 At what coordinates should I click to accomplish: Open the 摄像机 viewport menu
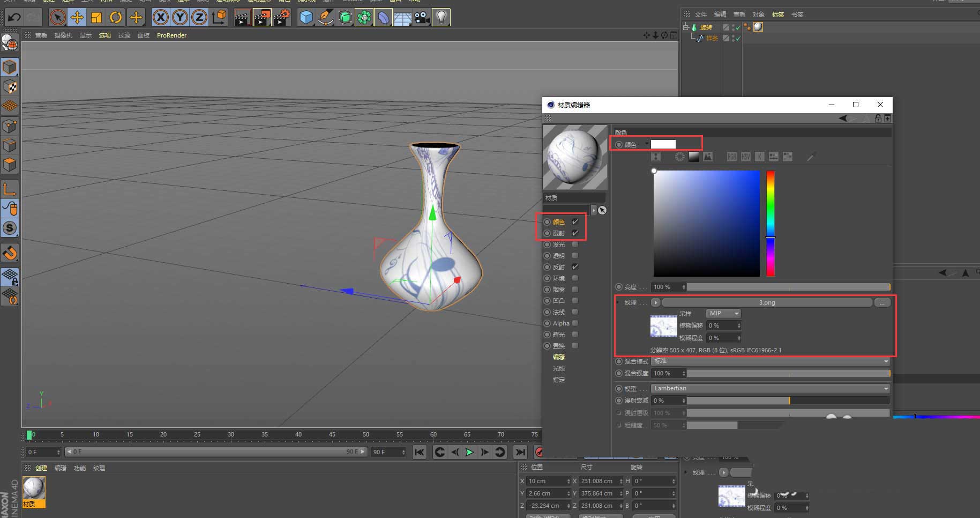pyautogui.click(x=63, y=35)
